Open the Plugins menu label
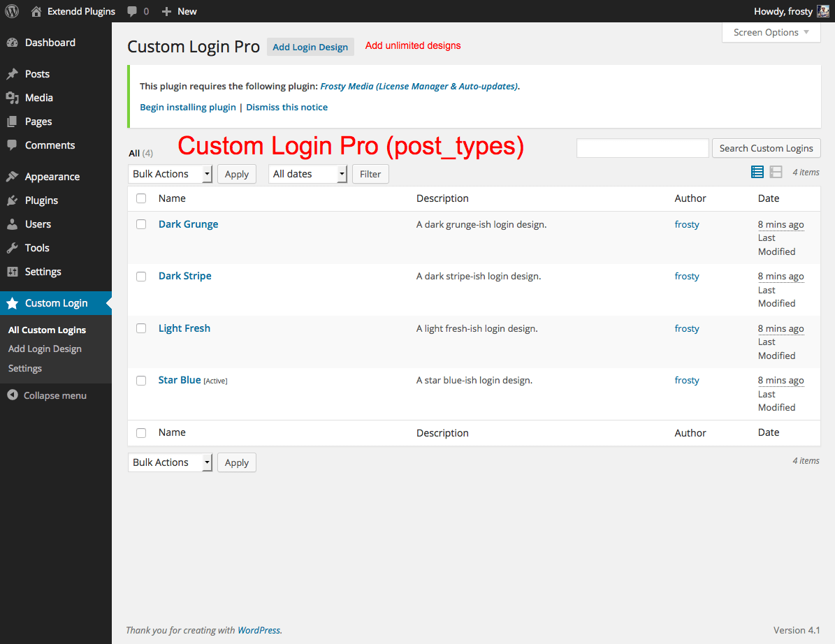 click(x=41, y=200)
